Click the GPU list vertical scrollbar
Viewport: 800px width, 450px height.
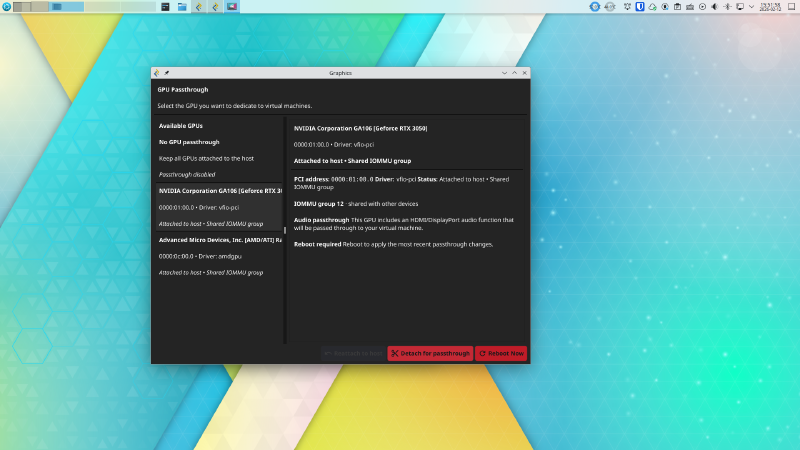point(285,230)
